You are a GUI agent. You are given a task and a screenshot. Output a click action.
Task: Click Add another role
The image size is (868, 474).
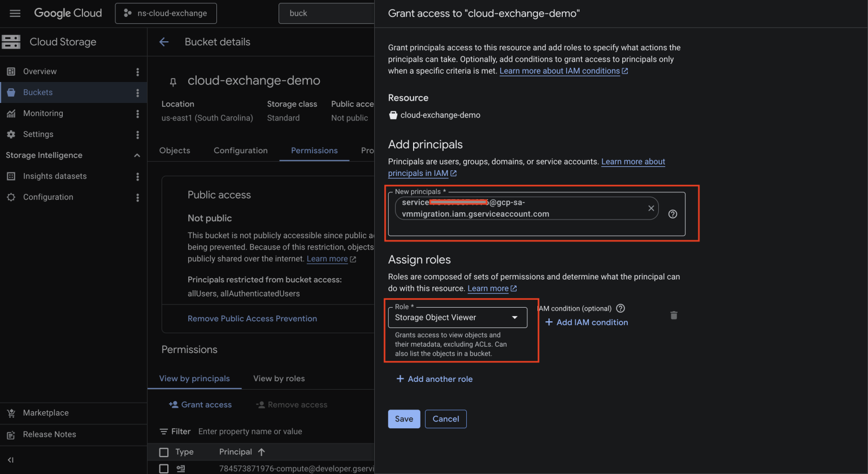click(x=435, y=379)
